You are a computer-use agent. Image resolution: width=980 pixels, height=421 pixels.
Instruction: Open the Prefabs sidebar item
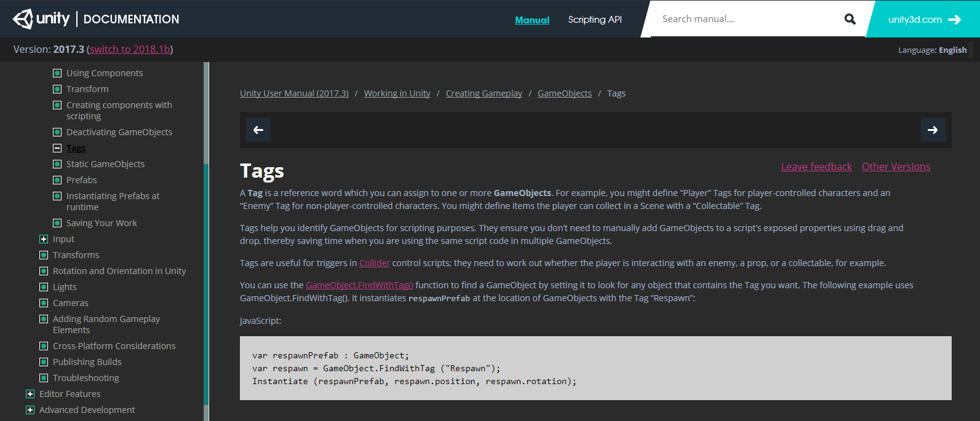pyautogui.click(x=82, y=180)
